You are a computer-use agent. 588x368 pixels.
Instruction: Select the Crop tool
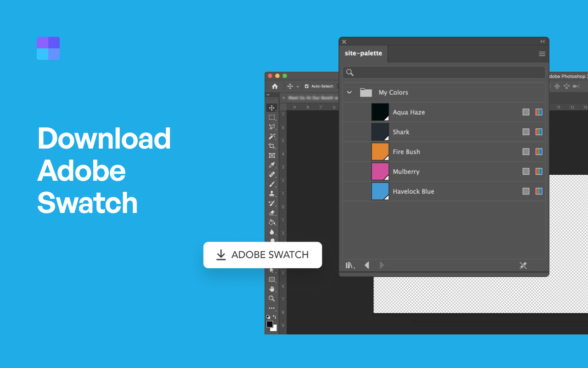[x=271, y=146]
